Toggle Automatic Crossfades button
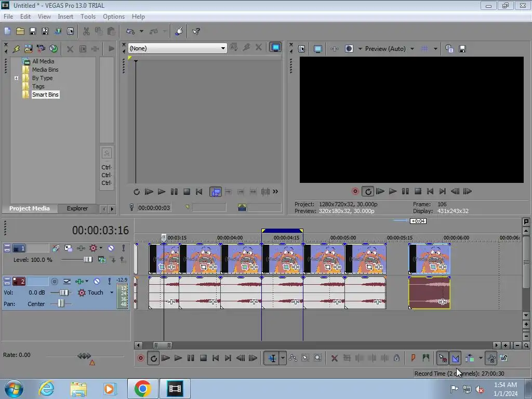This screenshot has width=532, height=399. point(455,358)
